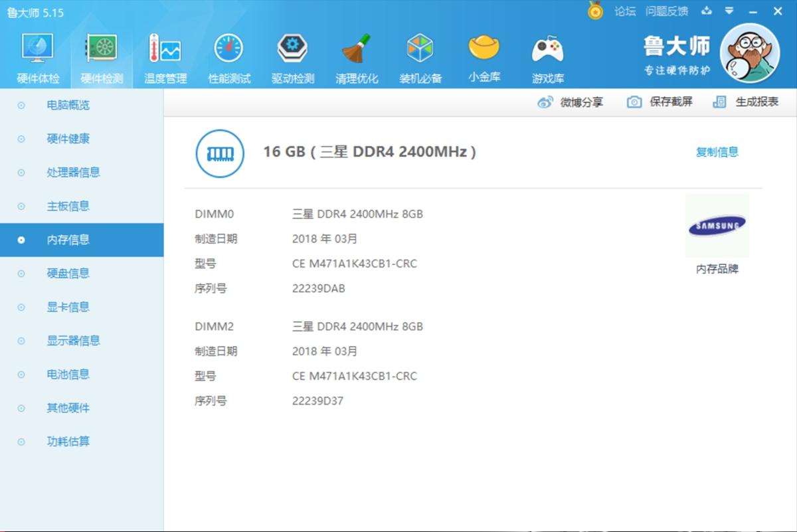Image resolution: width=797 pixels, height=532 pixels.
Task: Click the 问题反馈 feedback menu item
Action: [667, 11]
